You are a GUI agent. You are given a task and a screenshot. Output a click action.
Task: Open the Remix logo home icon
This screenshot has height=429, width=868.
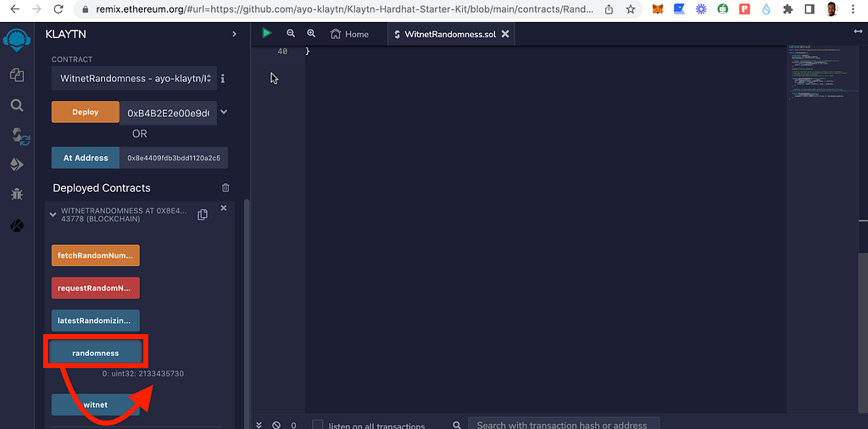coord(17,41)
